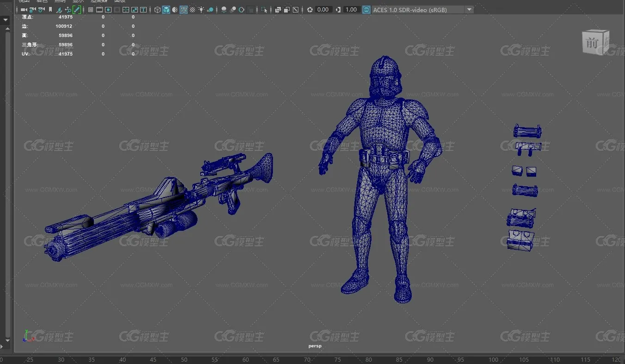Click the Textured display icon
The image size is (625, 364).
[x=192, y=9]
